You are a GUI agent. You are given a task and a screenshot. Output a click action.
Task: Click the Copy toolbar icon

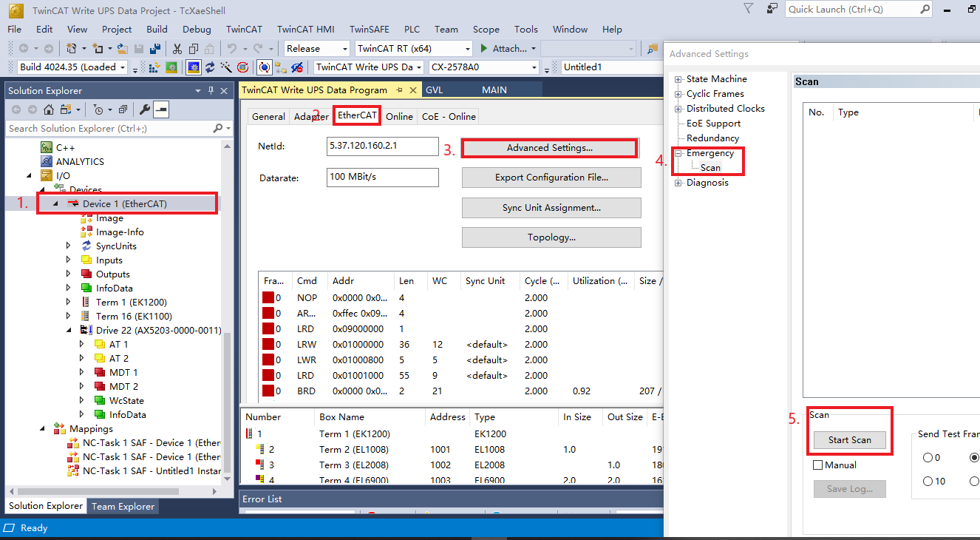click(194, 49)
